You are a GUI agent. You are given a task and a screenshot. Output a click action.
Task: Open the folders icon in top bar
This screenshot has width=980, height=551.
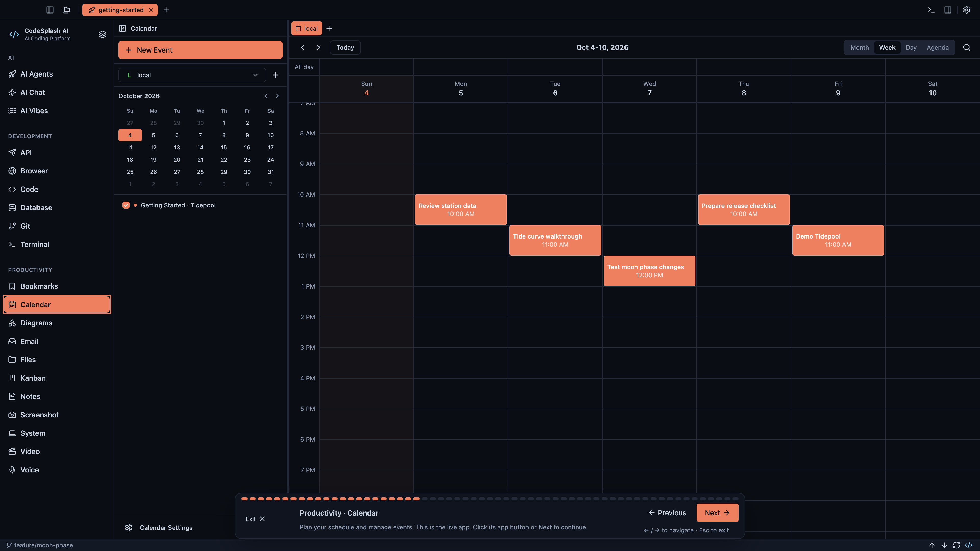click(67, 10)
